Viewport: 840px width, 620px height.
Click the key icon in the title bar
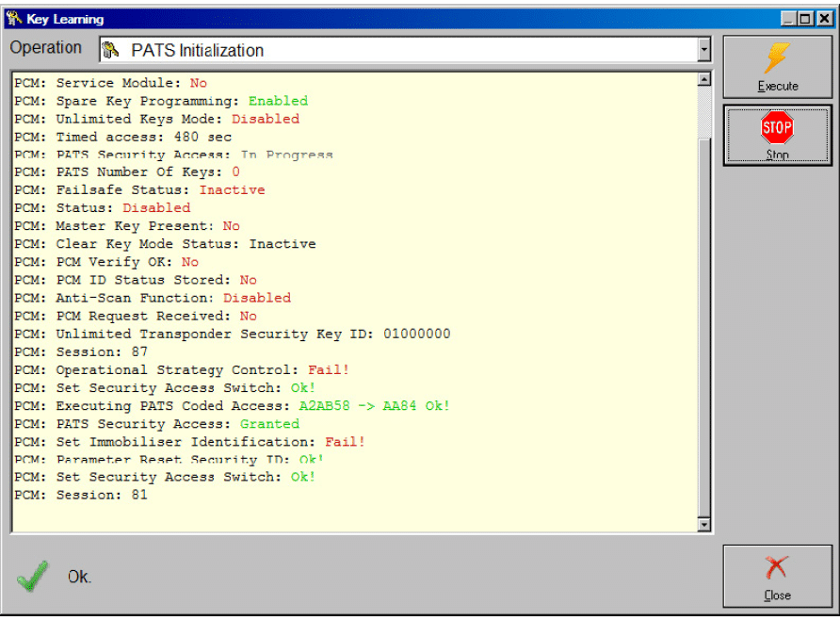pos(13,18)
